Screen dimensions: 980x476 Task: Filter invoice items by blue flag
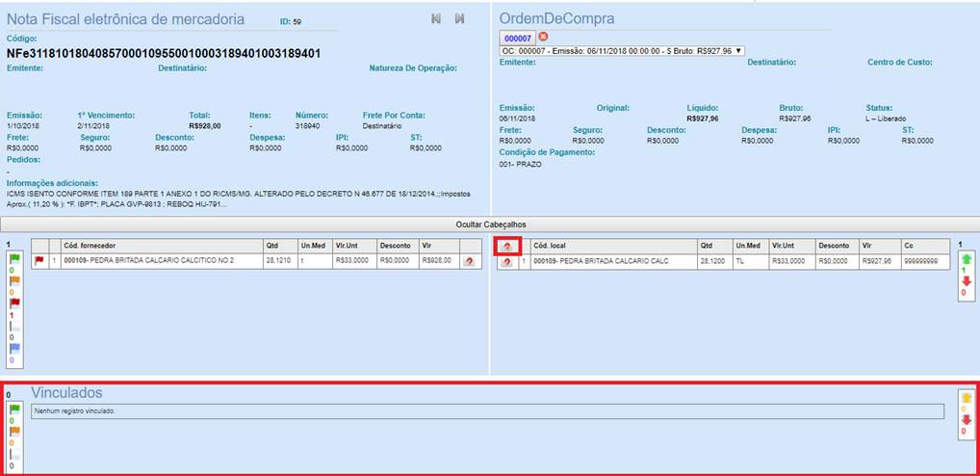point(14,347)
